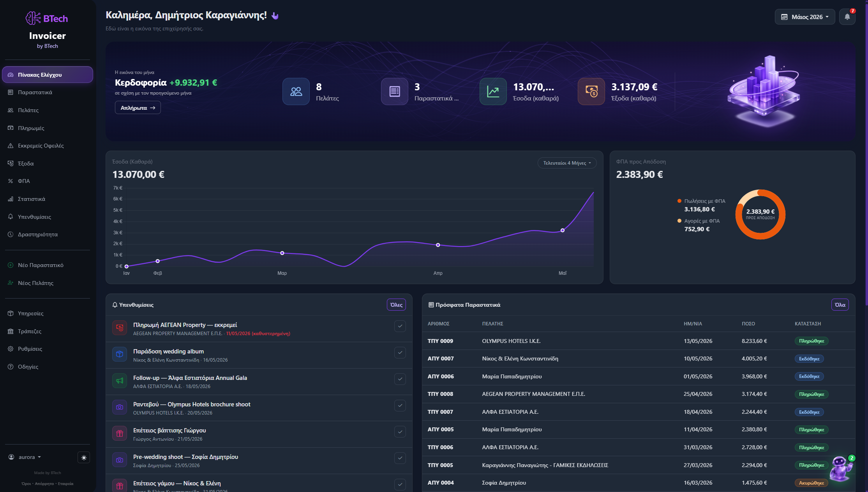The height and width of the screenshot is (492, 868).
Task: Complete the Σοφία Δημητρίου pre-wedding shoot reminder
Action: pyautogui.click(x=400, y=458)
